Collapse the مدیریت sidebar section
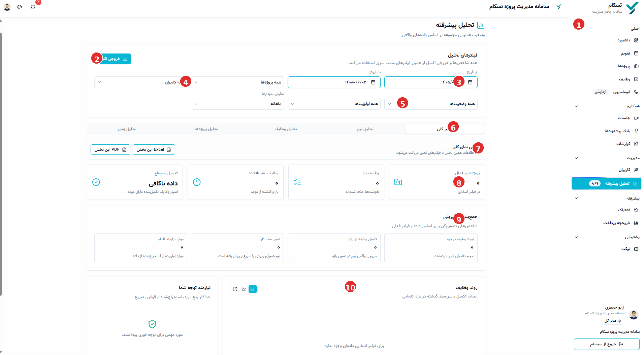 coord(576,158)
